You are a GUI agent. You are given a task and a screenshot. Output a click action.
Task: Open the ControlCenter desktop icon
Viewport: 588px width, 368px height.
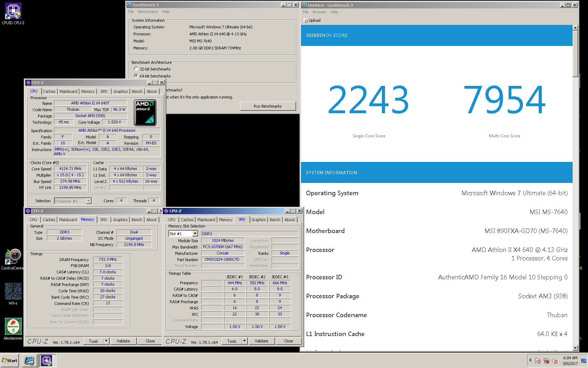click(x=13, y=259)
